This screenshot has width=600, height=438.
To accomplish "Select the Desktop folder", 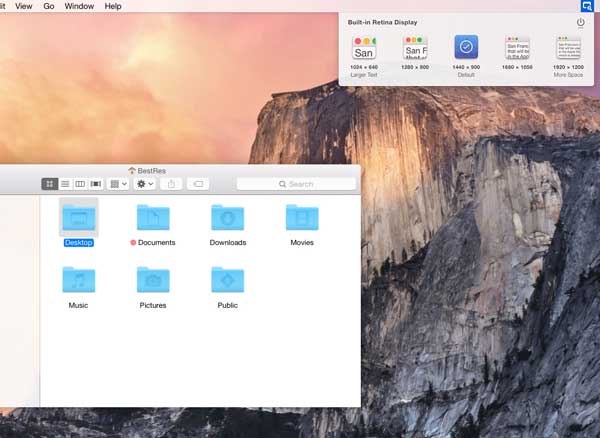I will click(78, 217).
